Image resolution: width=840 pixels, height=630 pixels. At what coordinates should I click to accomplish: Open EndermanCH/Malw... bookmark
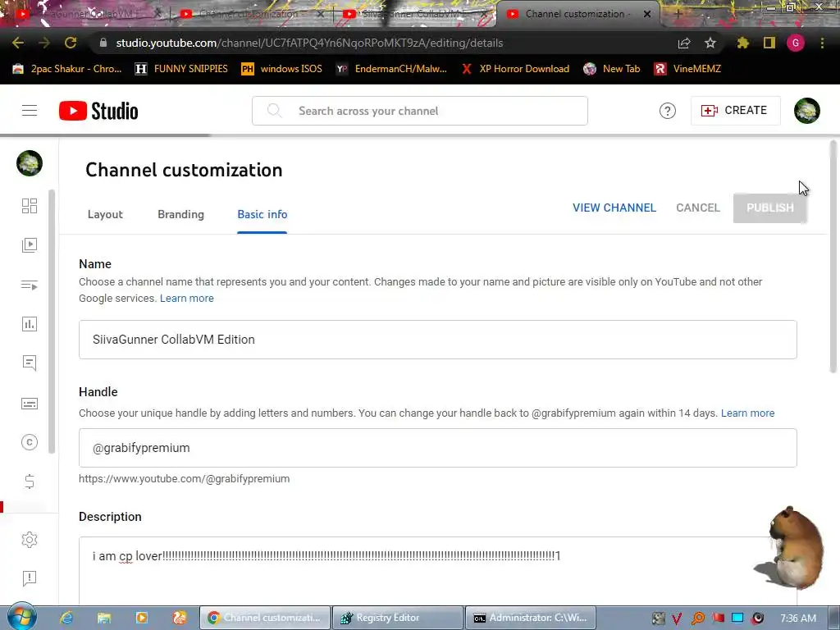391,69
